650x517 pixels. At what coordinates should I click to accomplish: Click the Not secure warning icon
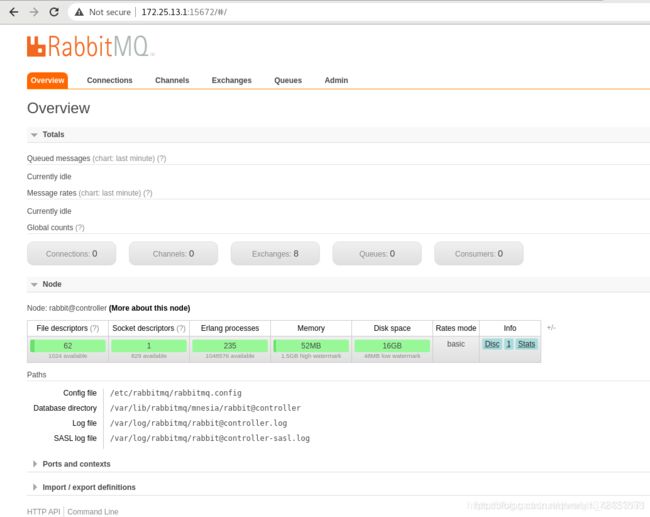point(79,12)
